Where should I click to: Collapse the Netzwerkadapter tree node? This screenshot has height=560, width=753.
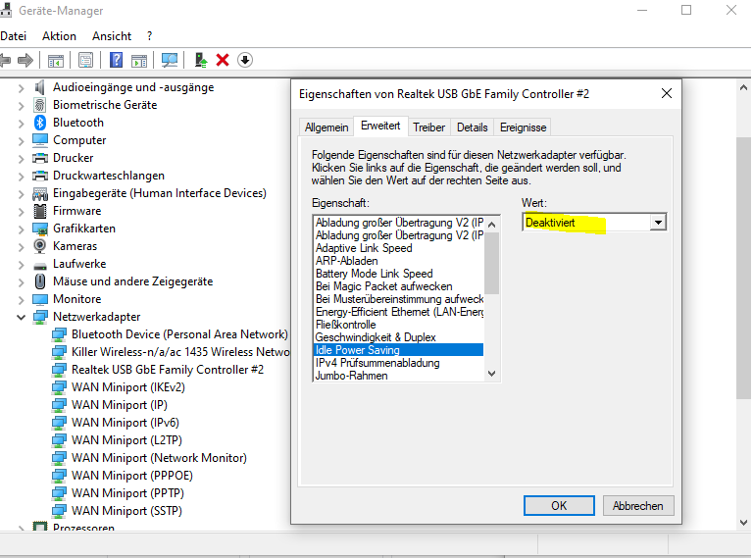pyautogui.click(x=22, y=317)
